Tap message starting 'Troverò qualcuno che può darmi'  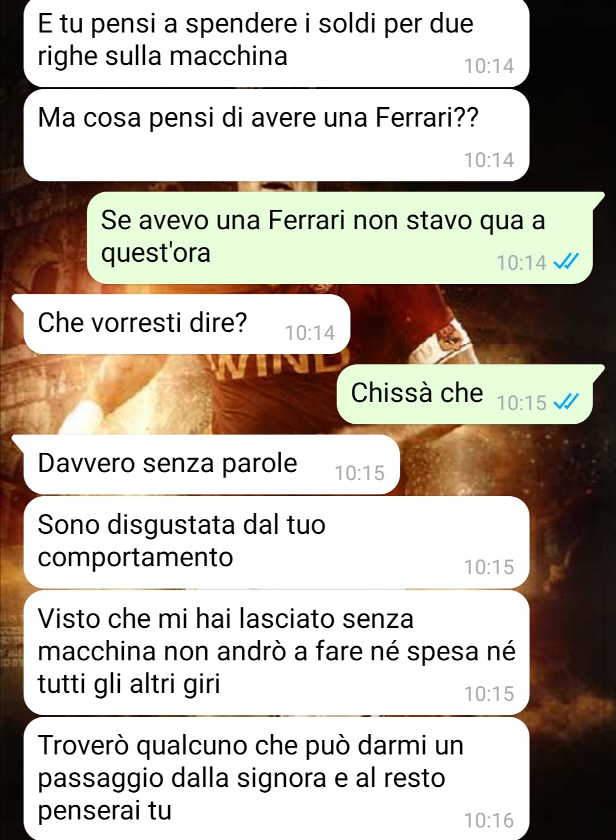[277, 779]
